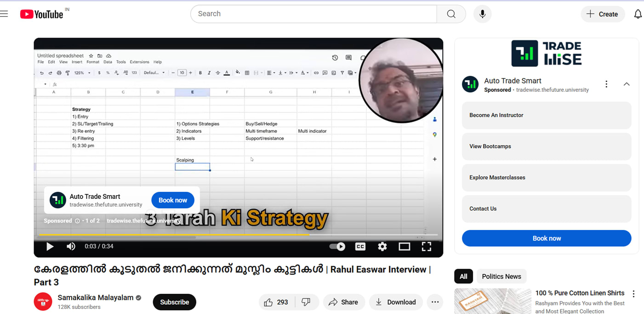Open the notifications bell

tap(638, 14)
